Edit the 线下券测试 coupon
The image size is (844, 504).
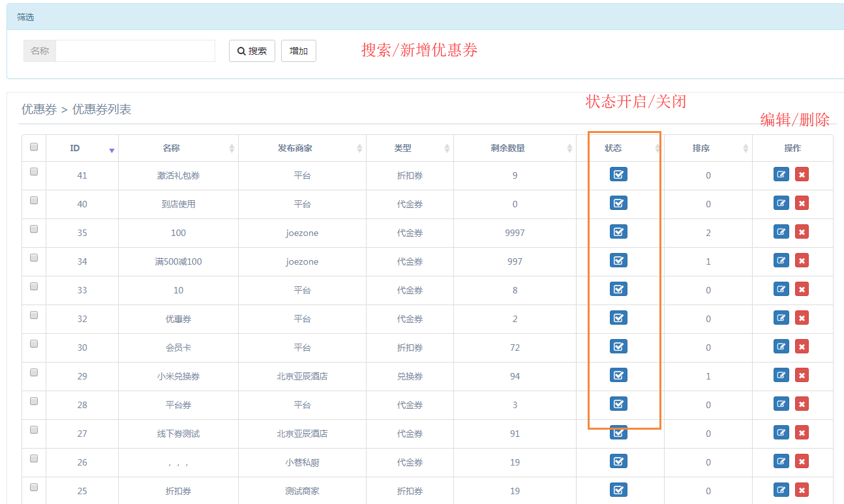[781, 432]
